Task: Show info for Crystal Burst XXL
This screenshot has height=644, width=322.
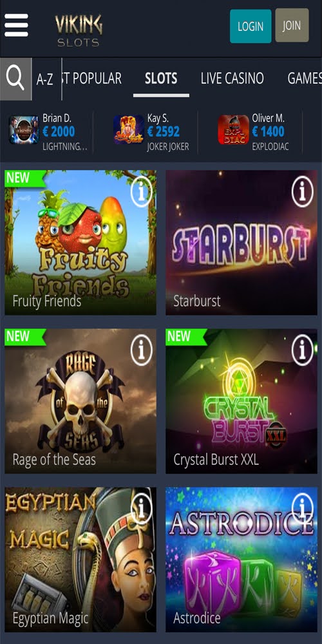Action: click(302, 350)
